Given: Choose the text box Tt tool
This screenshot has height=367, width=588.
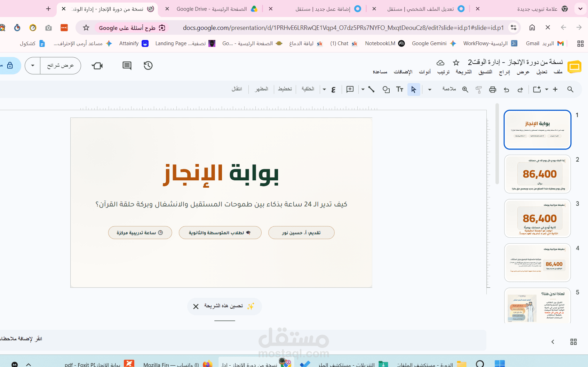Looking at the screenshot, I should click(x=400, y=89).
